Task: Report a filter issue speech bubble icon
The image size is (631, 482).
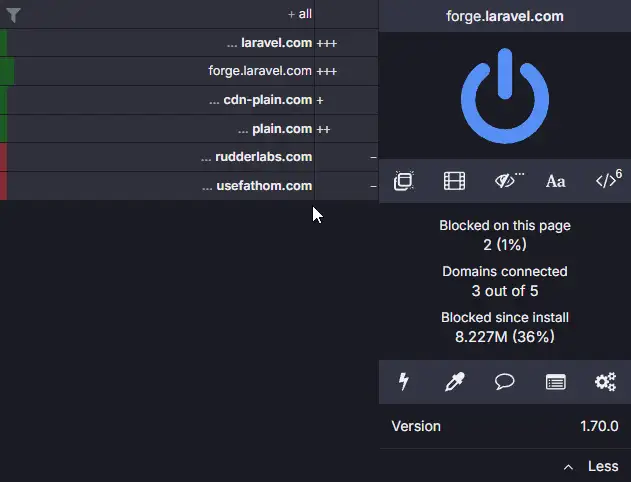Action: point(505,381)
